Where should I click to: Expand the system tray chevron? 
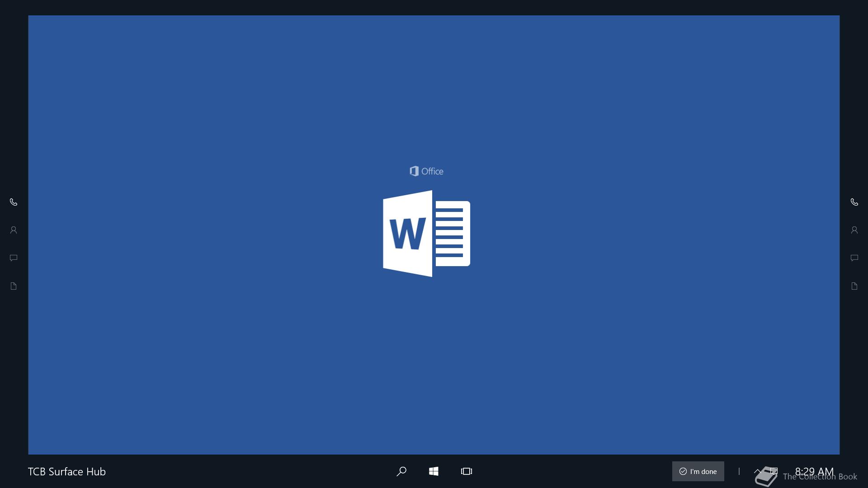coord(758,471)
